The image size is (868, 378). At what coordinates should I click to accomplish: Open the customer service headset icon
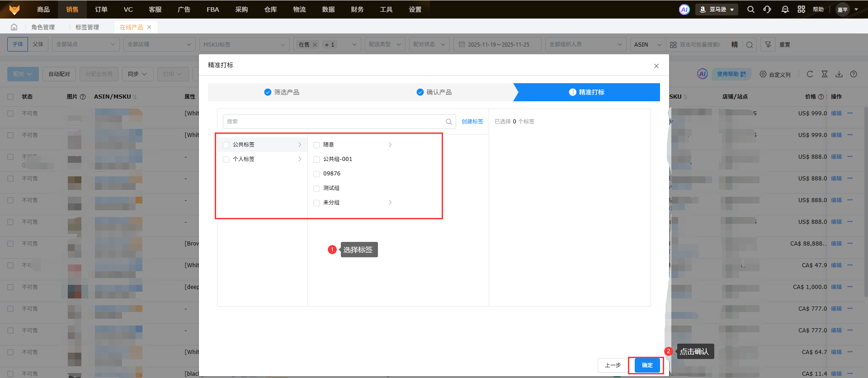pyautogui.click(x=767, y=9)
